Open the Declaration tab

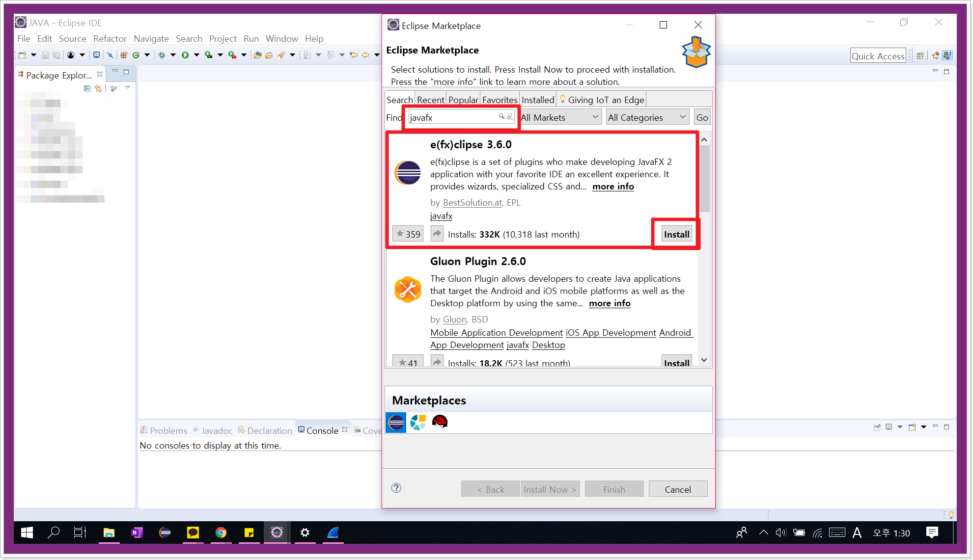pos(265,430)
